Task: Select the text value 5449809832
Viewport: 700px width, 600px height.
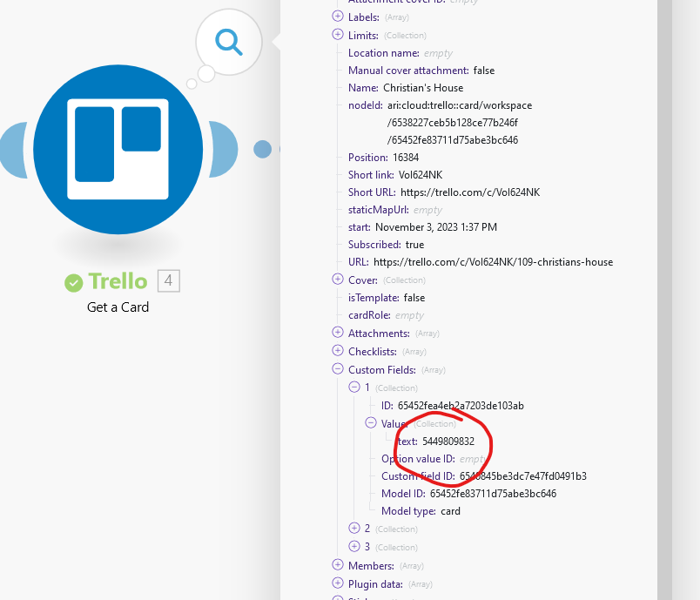Action: coord(448,442)
